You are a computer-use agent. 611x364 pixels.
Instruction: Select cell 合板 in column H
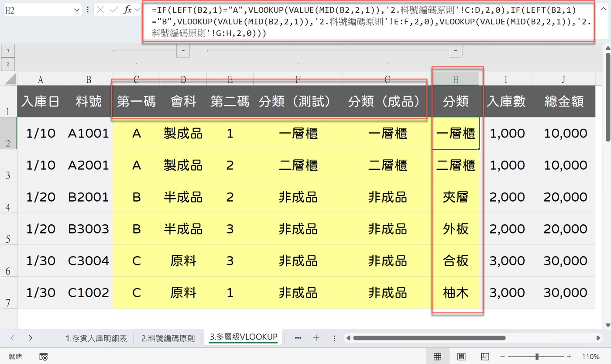(x=456, y=261)
